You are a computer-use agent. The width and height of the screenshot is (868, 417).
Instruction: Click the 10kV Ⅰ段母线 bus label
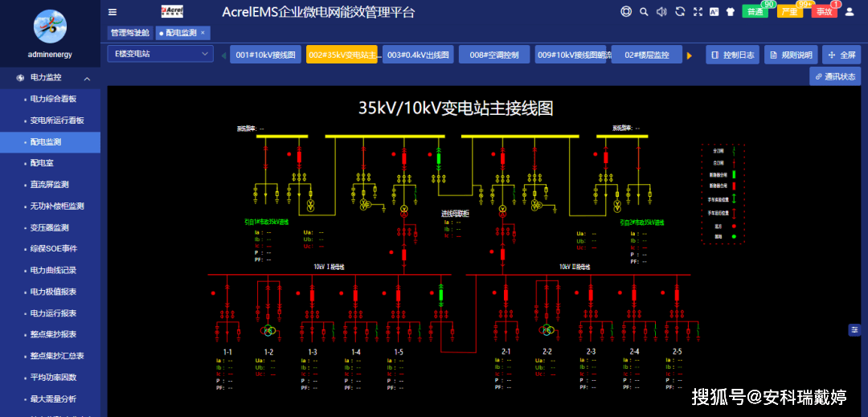pos(329,267)
